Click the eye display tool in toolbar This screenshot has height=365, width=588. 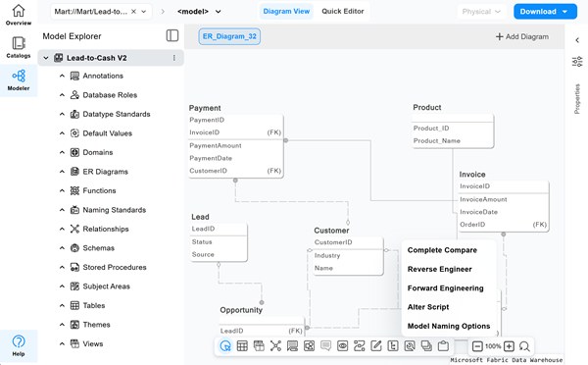[342, 345]
